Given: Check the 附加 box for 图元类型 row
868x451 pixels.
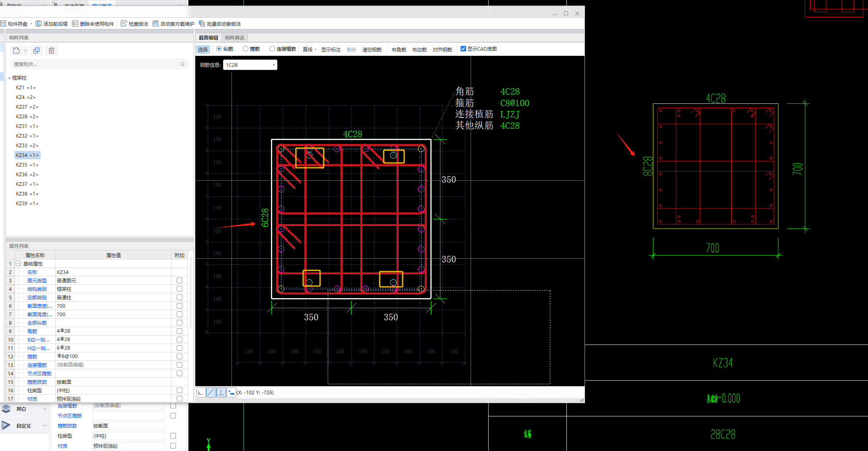Looking at the screenshot, I should point(180,280).
